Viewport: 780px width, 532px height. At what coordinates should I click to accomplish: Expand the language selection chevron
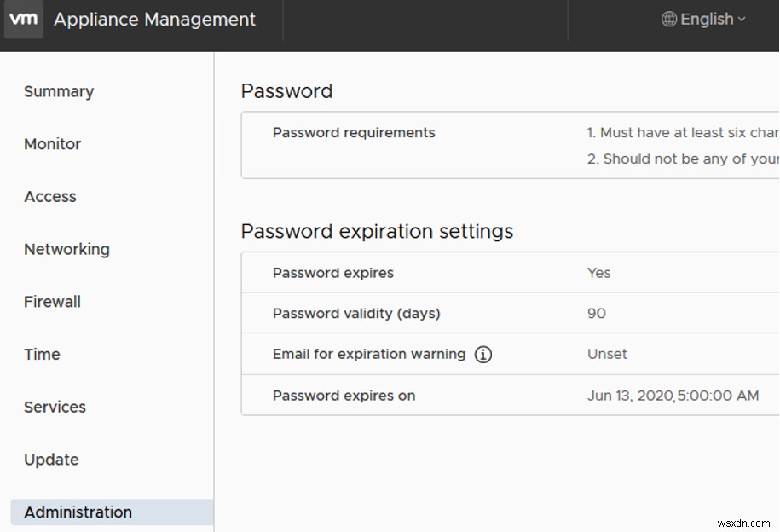coord(740,20)
